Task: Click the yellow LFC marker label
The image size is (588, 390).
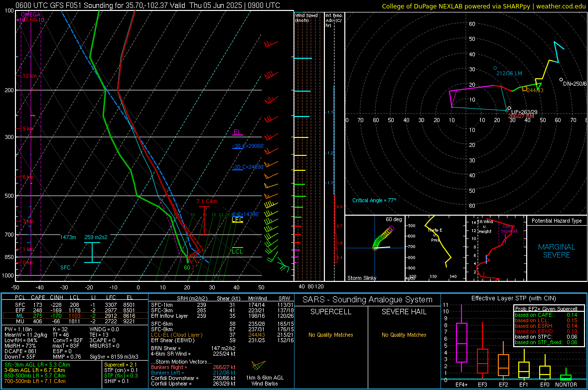Action: (x=237, y=220)
